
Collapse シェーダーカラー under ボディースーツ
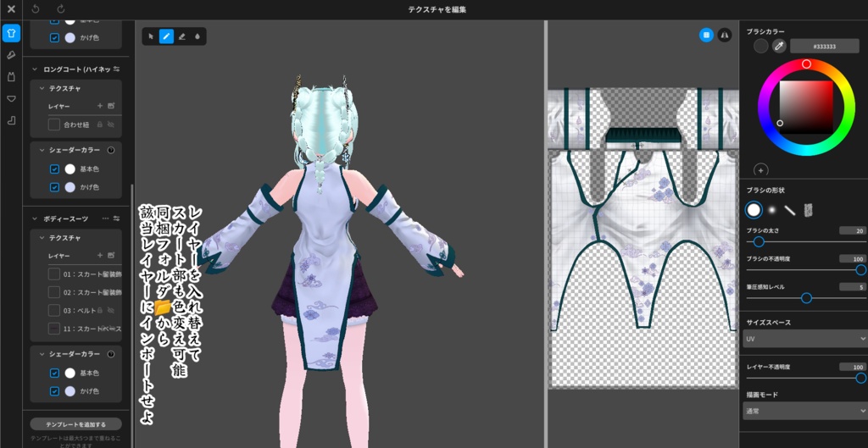tap(42, 354)
